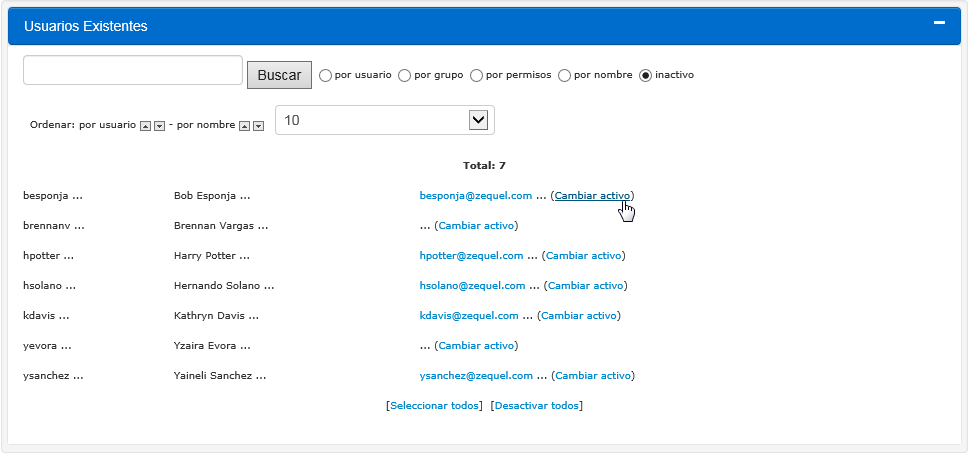This screenshot has width=970, height=456.
Task: Sort by usuario ascending arrow
Action: pyautogui.click(x=145, y=126)
